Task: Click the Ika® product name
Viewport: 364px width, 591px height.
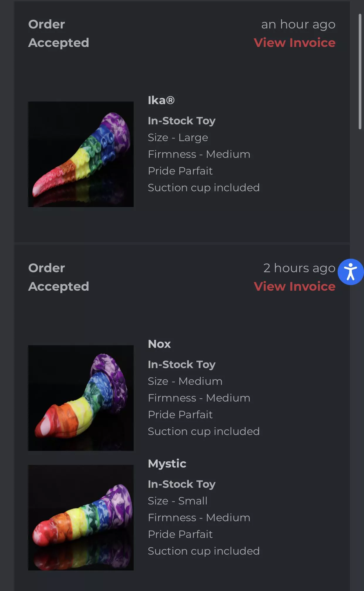Action: click(161, 100)
